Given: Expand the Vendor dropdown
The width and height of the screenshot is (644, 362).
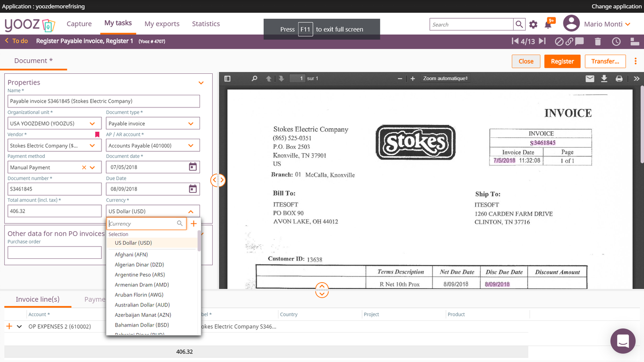Looking at the screenshot, I should (93, 145).
